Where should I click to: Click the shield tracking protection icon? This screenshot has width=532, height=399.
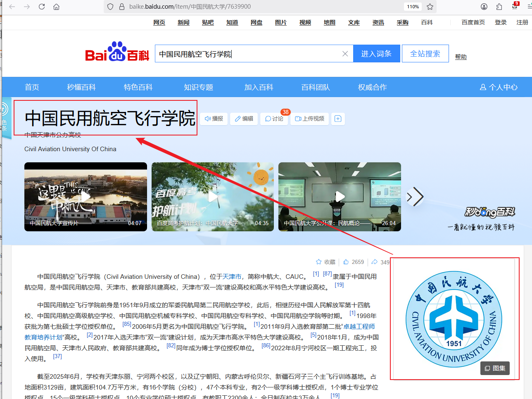(x=110, y=7)
